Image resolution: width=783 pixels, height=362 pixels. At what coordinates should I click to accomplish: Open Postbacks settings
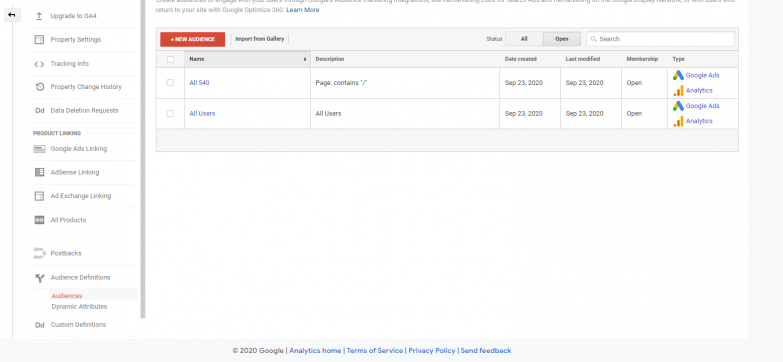pos(65,253)
